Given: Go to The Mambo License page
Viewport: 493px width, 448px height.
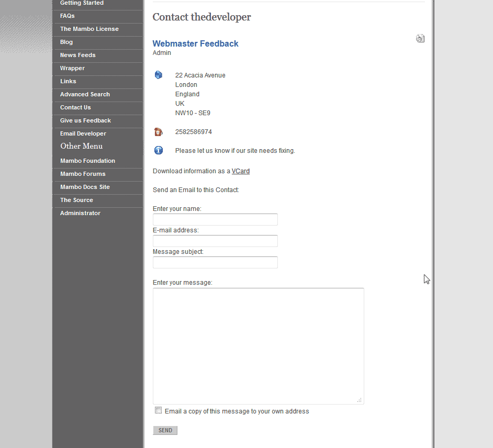Looking at the screenshot, I should click(x=89, y=29).
